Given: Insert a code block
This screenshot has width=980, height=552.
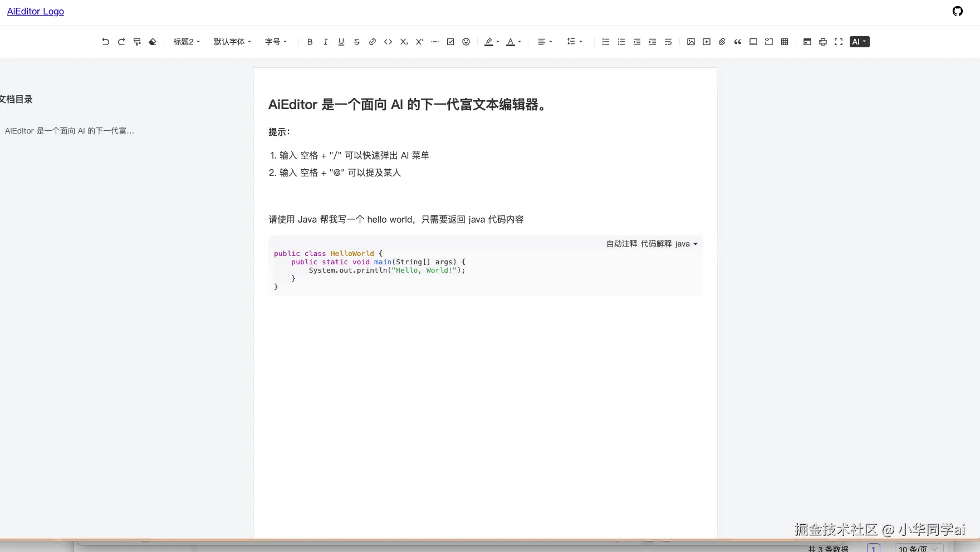Looking at the screenshot, I should (769, 42).
